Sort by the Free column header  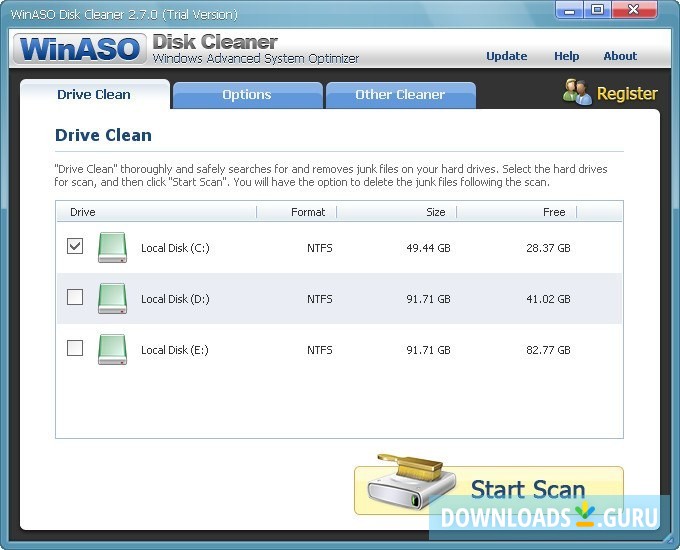[517, 212]
